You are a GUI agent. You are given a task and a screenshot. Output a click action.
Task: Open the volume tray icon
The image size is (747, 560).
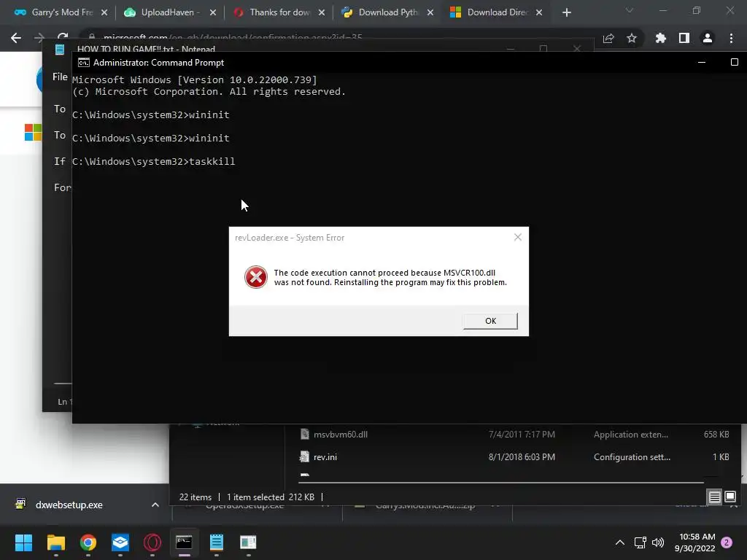[658, 542]
